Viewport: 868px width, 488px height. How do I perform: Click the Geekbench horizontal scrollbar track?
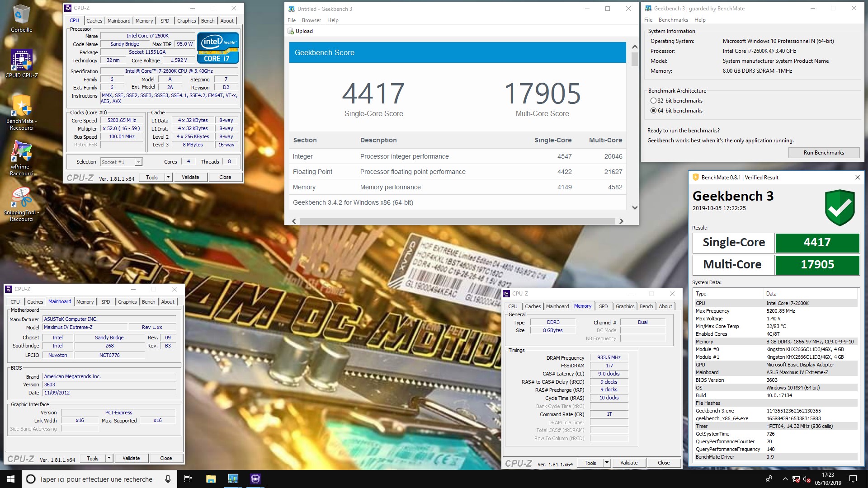pyautogui.click(x=457, y=221)
